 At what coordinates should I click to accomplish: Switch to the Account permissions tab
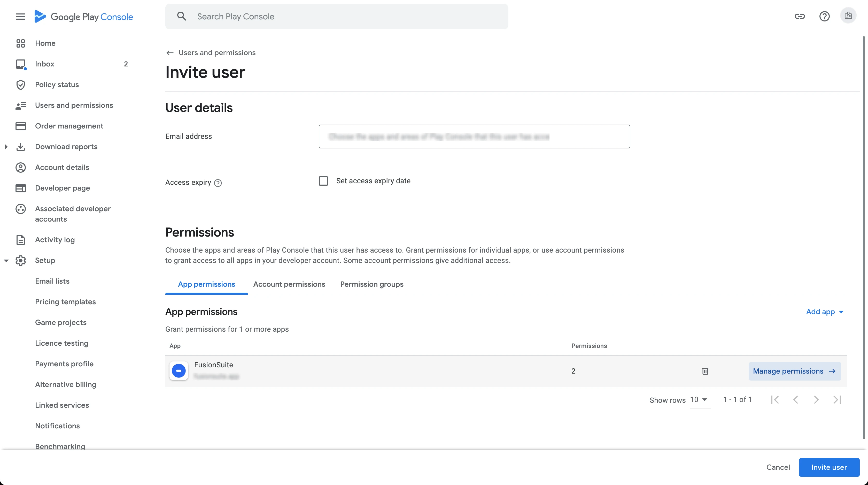tap(289, 284)
